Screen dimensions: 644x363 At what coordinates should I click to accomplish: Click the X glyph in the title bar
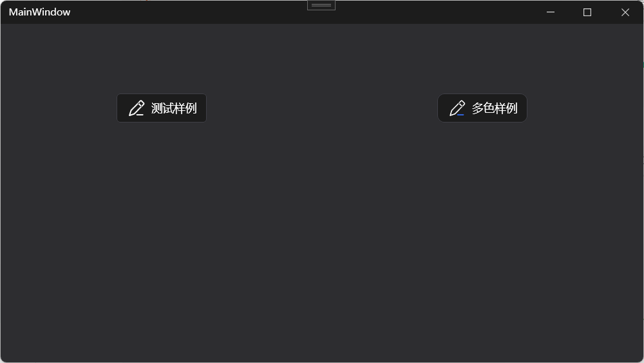625,12
